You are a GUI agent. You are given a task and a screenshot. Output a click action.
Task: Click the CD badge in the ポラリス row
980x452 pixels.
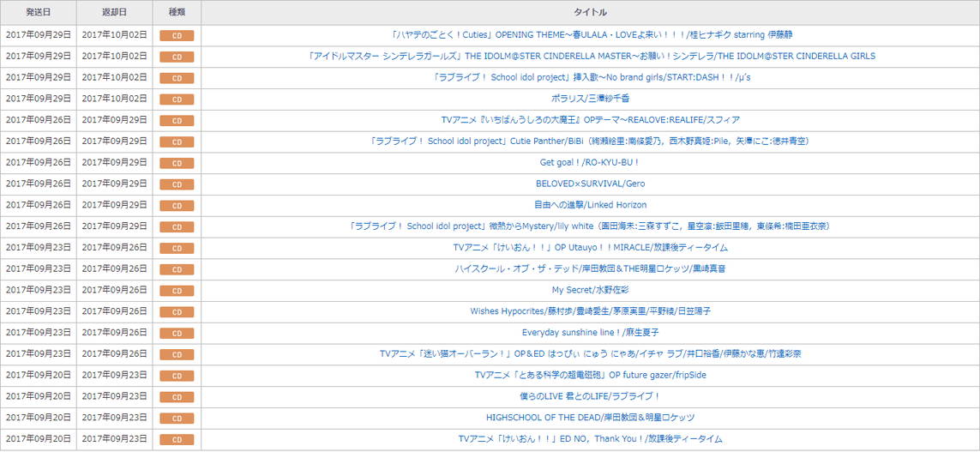tap(177, 99)
